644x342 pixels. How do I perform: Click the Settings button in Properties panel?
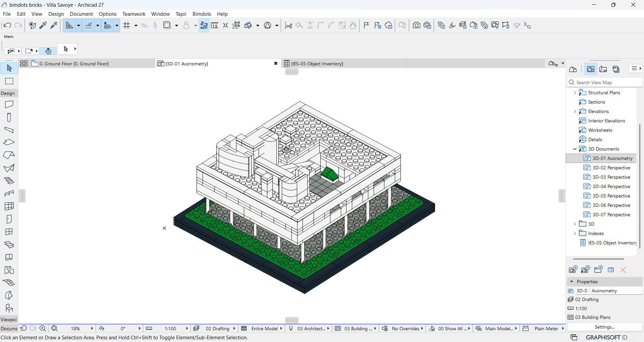(604, 327)
